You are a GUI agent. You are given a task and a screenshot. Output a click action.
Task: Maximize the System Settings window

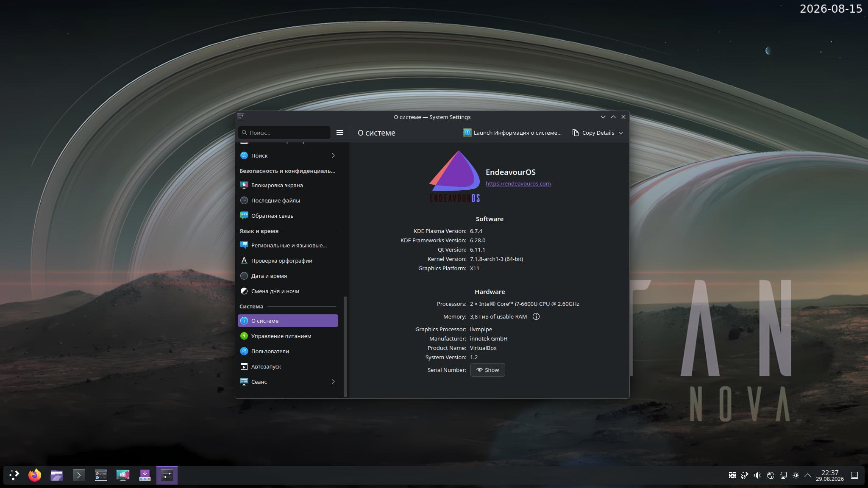tap(613, 117)
